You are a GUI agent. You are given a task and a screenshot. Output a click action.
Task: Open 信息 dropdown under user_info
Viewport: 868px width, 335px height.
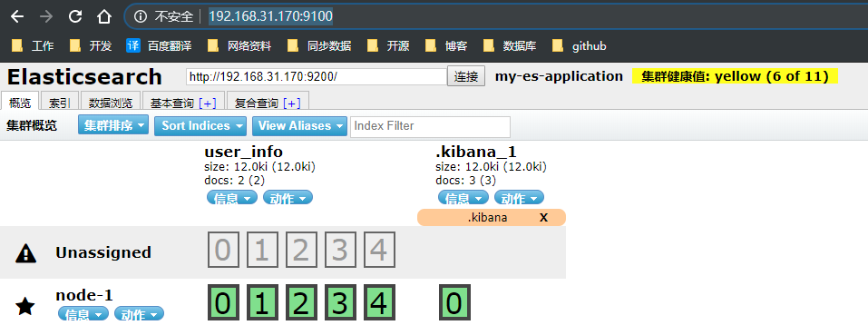232,198
